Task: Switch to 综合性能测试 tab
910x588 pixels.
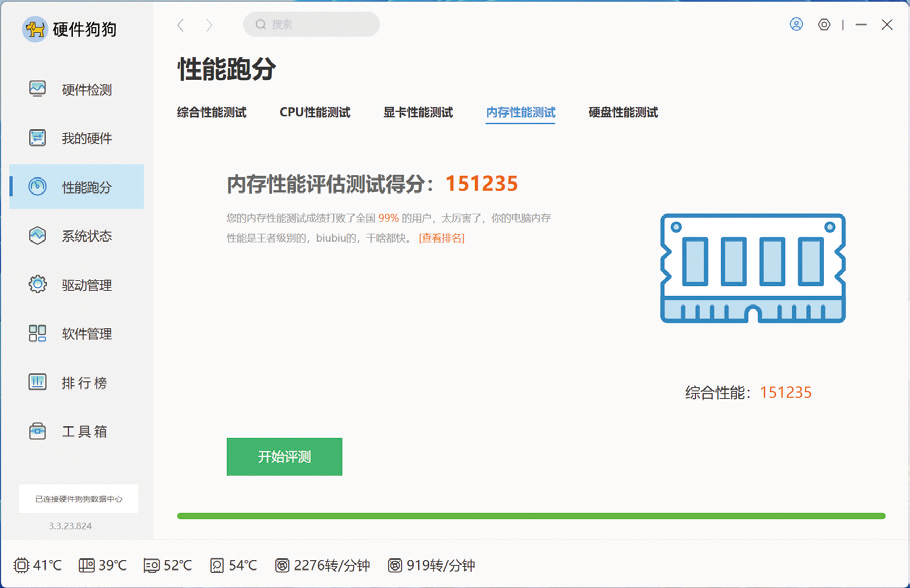Action: (214, 112)
